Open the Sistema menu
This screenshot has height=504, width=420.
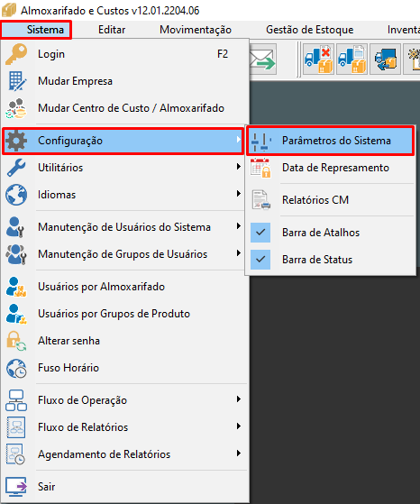pyautogui.click(x=36, y=30)
